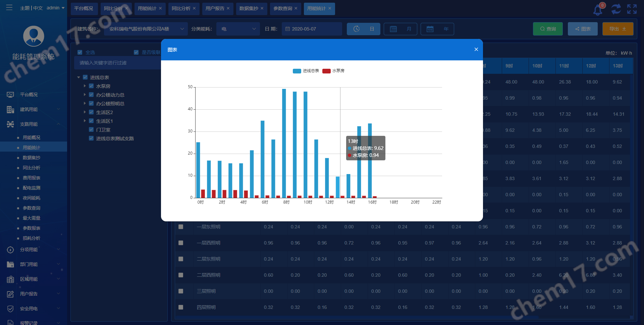644x325 pixels.
Task: Select the daily clock view button
Action: pyautogui.click(x=363, y=29)
